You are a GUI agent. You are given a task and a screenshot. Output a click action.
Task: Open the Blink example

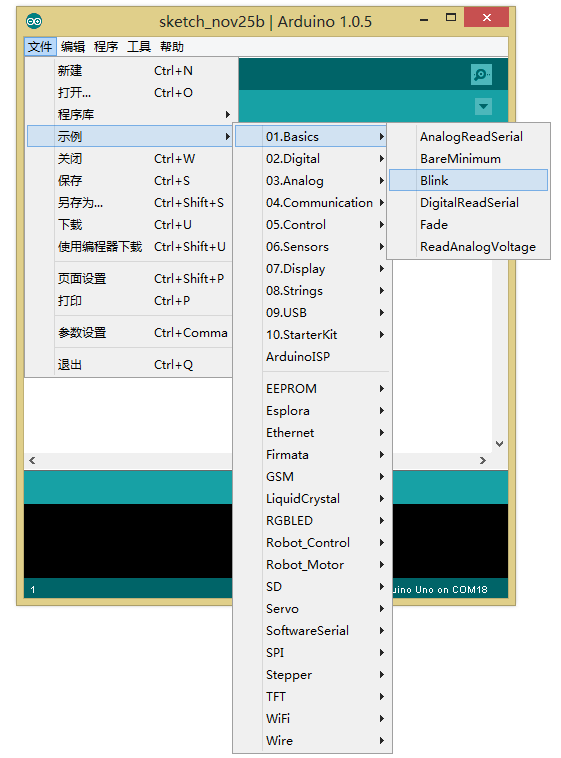click(x=468, y=180)
